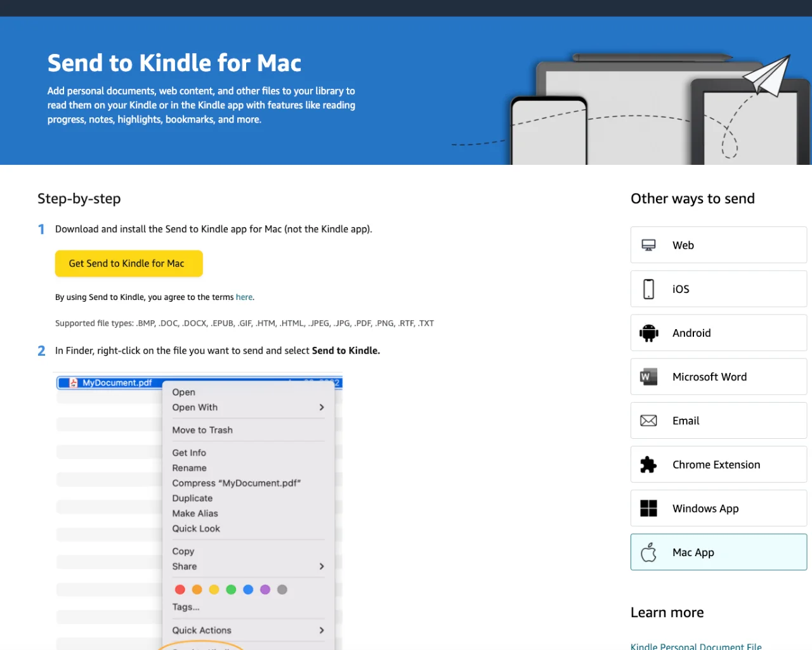Pick the red tag color

tap(180, 590)
